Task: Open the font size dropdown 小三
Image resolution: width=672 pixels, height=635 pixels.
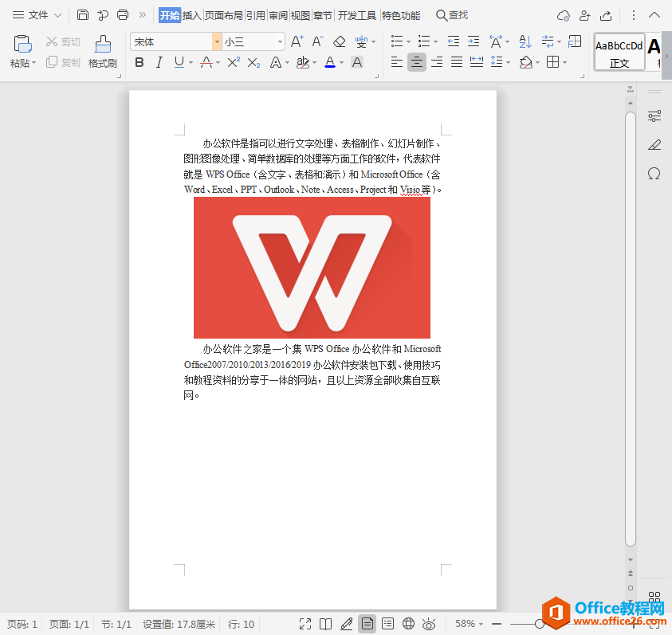Action: pos(280,41)
